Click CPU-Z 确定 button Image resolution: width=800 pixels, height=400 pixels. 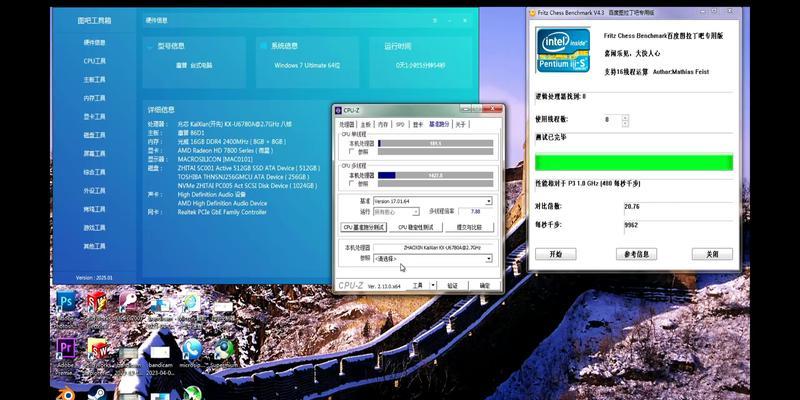click(485, 286)
